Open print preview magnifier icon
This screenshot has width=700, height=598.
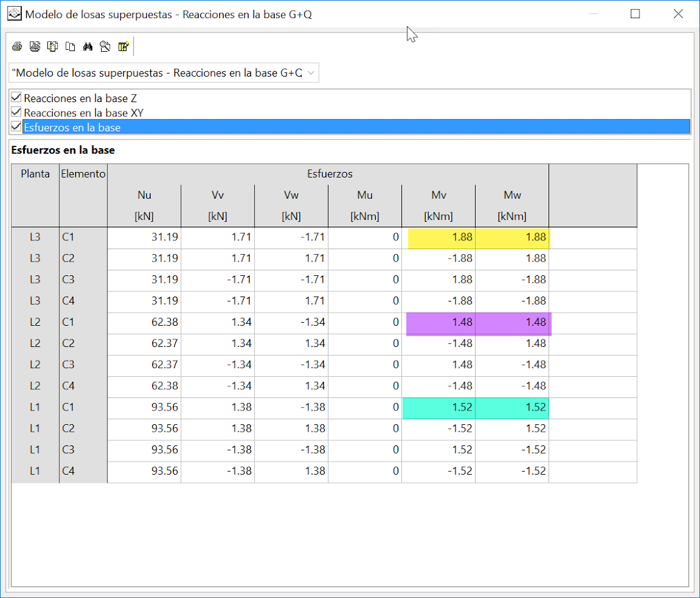click(105, 47)
